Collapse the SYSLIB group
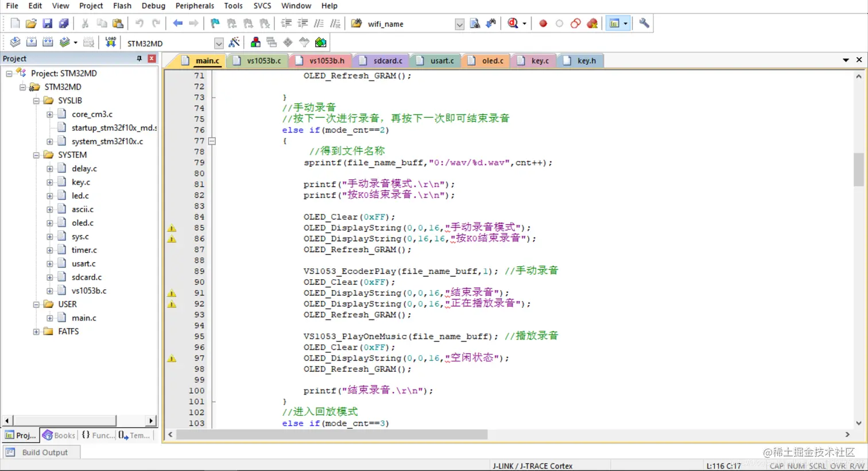The image size is (868, 471). [x=36, y=101]
